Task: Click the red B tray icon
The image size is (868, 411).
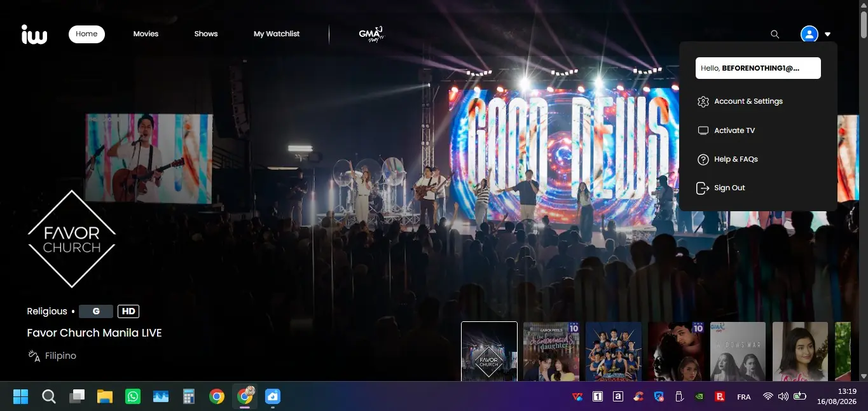Action: (x=720, y=397)
